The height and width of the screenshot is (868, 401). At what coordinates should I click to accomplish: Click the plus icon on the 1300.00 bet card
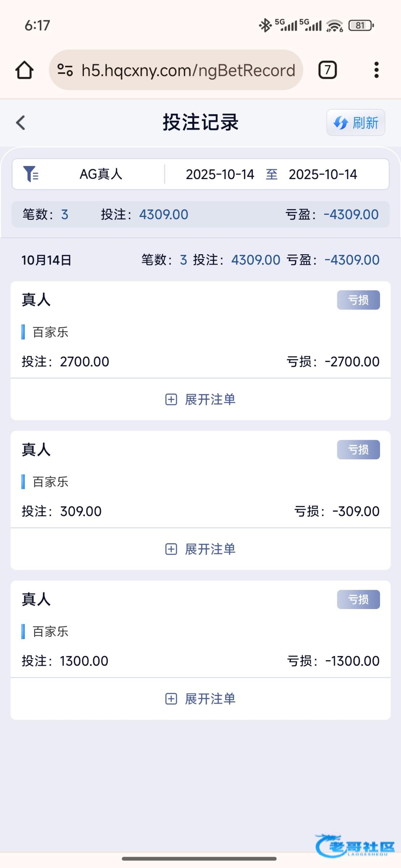pyautogui.click(x=171, y=699)
